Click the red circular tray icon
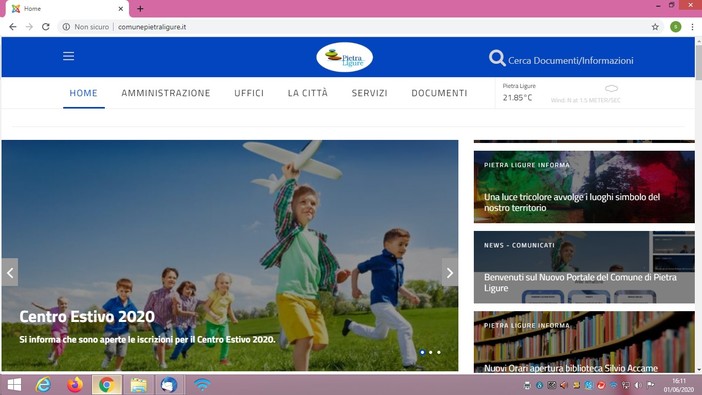Screen dimensions: 702x395 tap(601, 385)
